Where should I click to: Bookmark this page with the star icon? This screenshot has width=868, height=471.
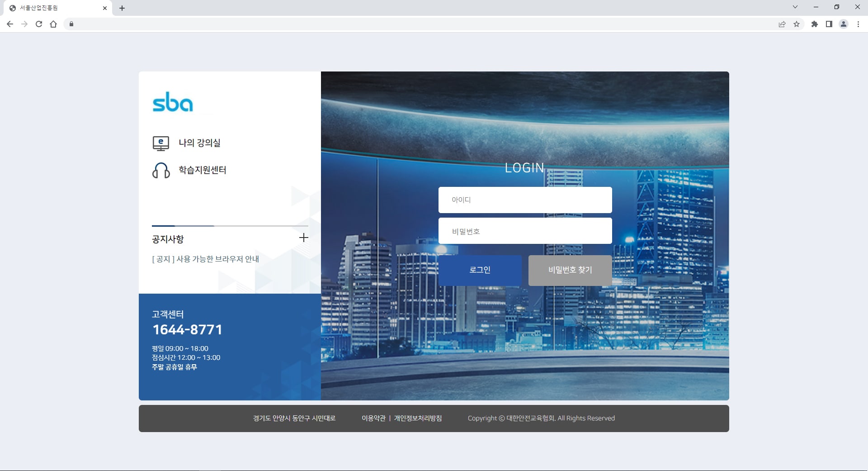(797, 24)
